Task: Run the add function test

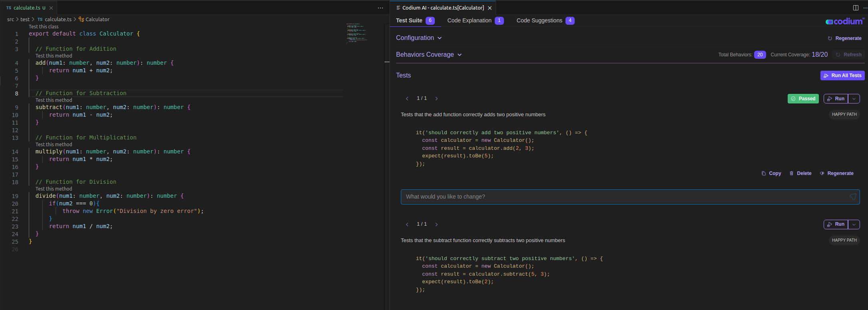Action: tap(836, 99)
